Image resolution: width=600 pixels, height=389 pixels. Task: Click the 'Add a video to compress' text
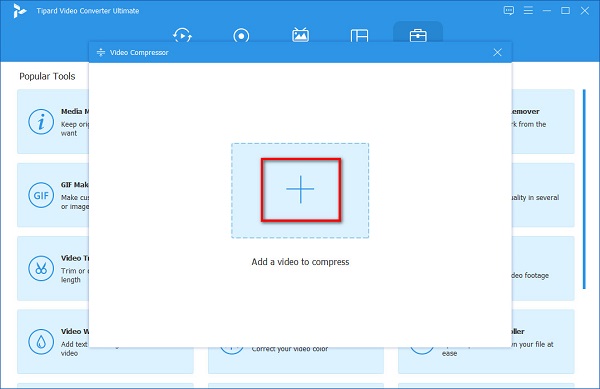[300, 262]
